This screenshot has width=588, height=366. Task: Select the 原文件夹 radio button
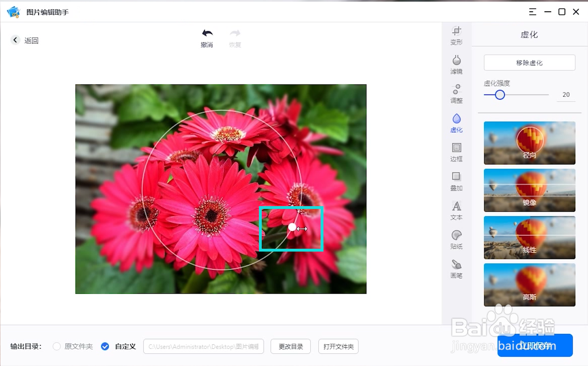(56, 347)
